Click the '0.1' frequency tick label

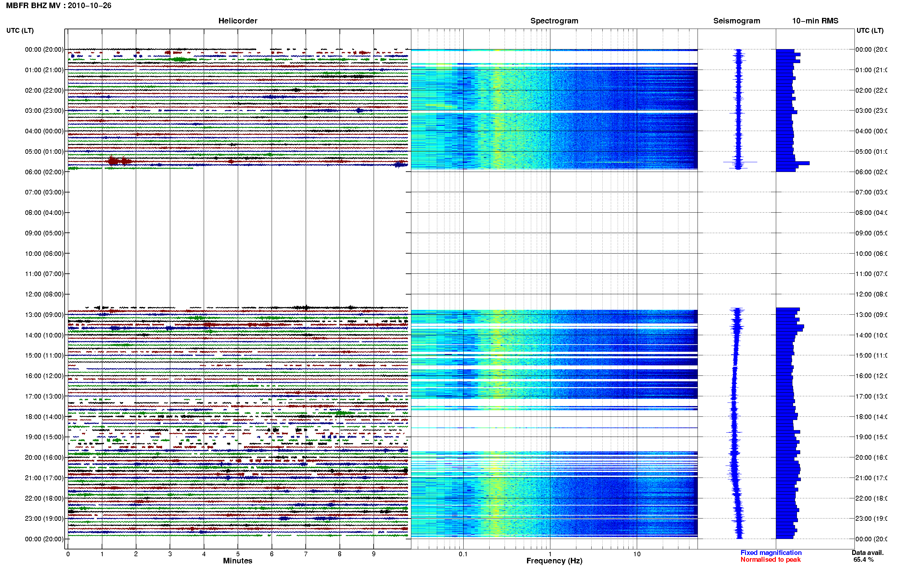(x=463, y=554)
